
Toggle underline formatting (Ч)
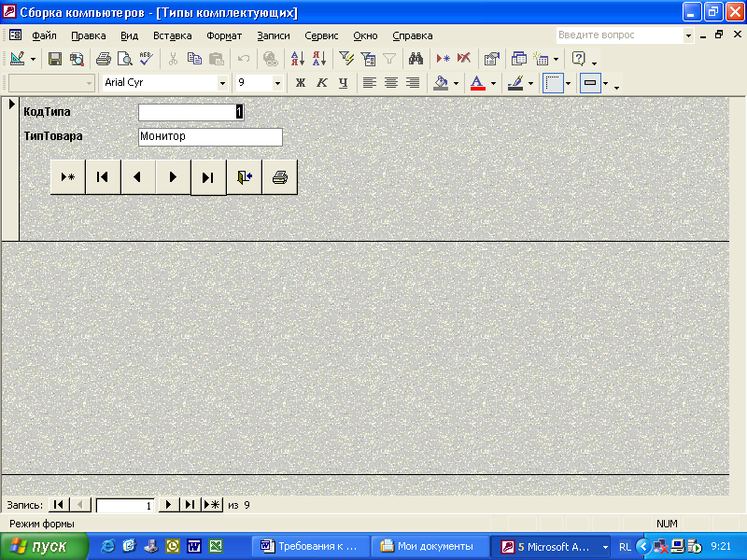[343, 83]
